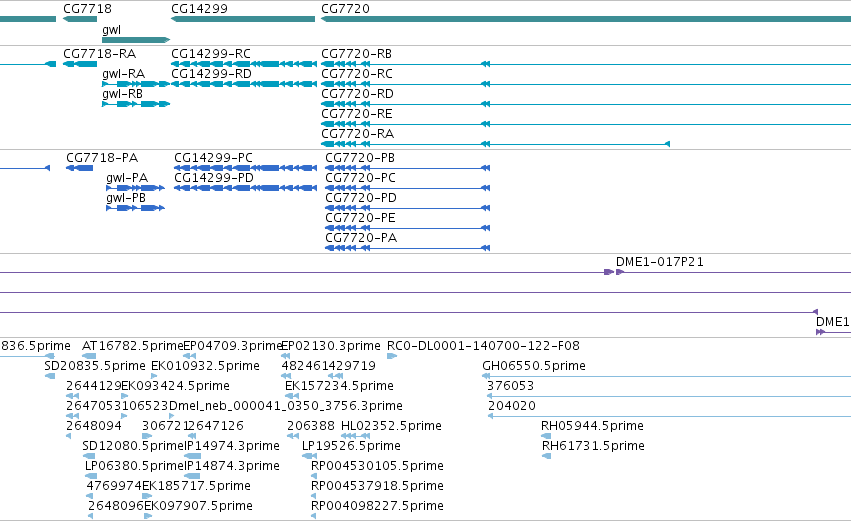Select EST HL02352.5prime
Image resolution: width=851 pixels, height=521 pixels.
pyautogui.click(x=391, y=426)
